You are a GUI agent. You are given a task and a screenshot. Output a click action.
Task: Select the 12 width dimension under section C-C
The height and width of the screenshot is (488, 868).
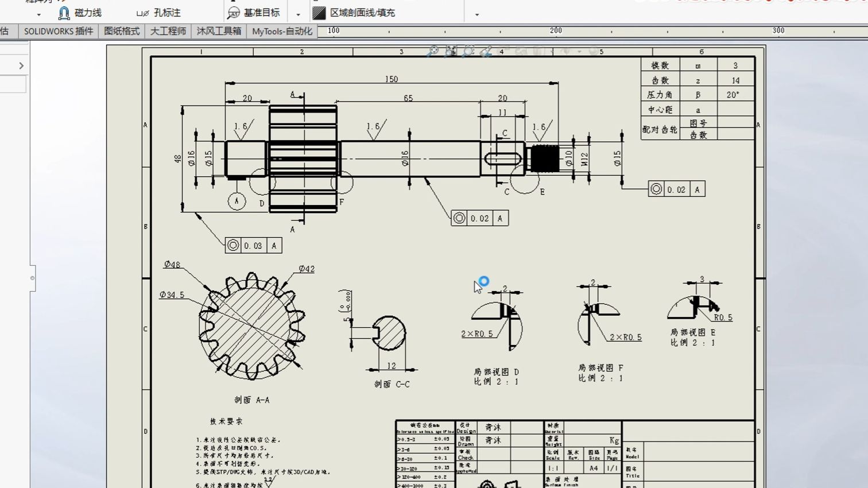(392, 366)
